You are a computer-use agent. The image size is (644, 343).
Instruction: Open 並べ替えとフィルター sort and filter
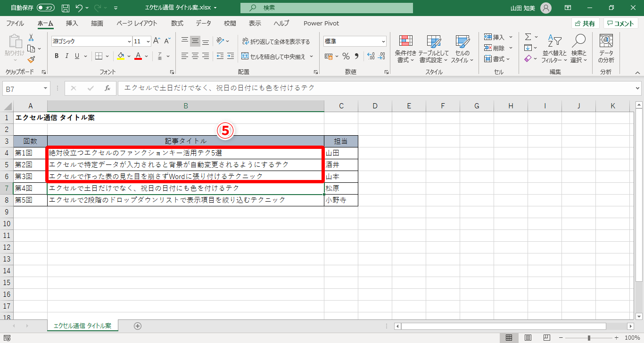coord(554,49)
